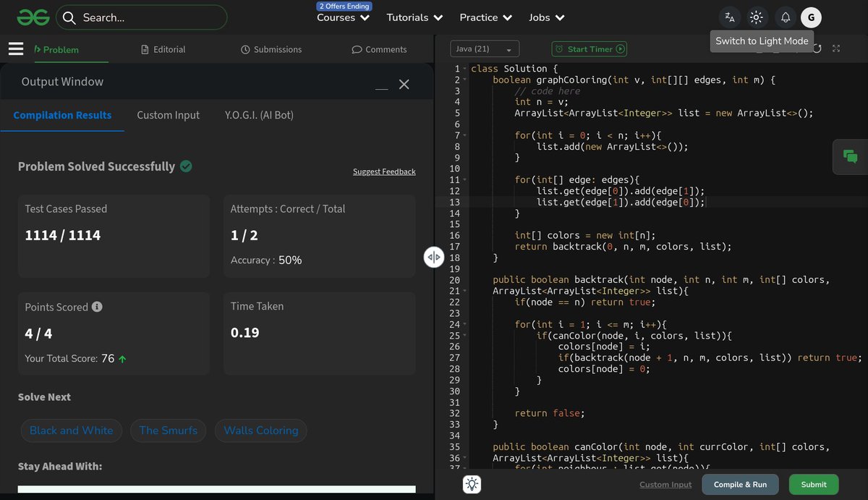Open The Smurfs problem
Screen dimensions: 868x500
(169, 431)
